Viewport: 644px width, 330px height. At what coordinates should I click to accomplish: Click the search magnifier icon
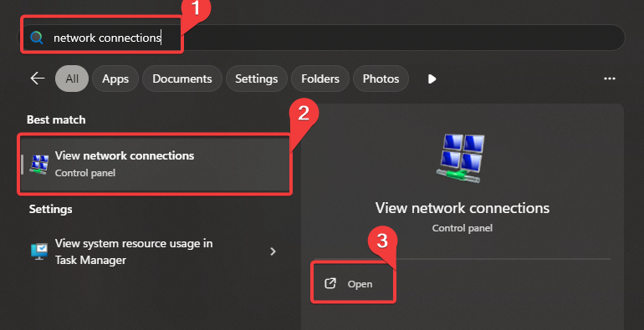point(37,38)
